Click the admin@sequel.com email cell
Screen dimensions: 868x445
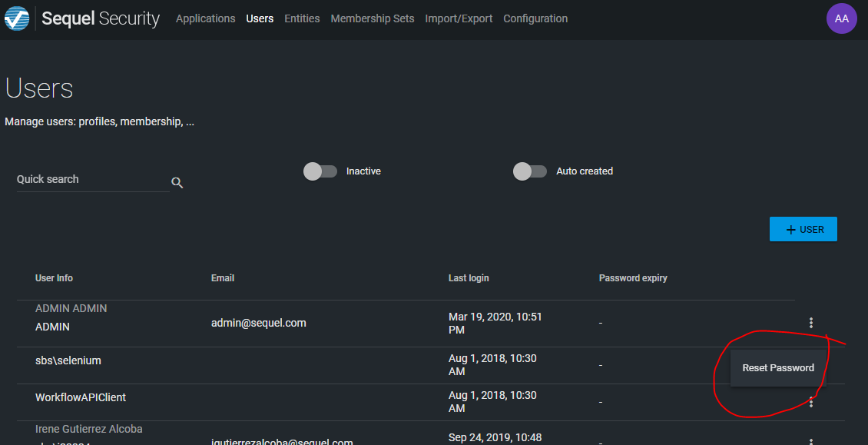point(259,323)
